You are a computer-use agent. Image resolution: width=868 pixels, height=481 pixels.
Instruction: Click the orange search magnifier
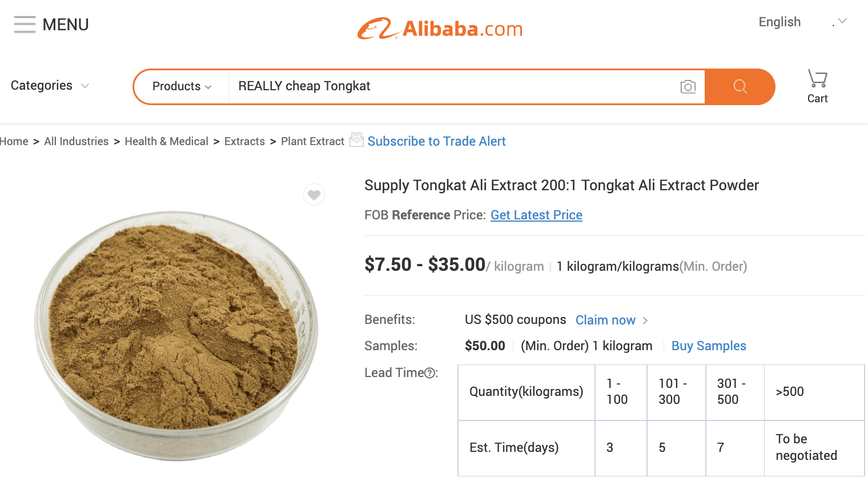click(x=740, y=86)
